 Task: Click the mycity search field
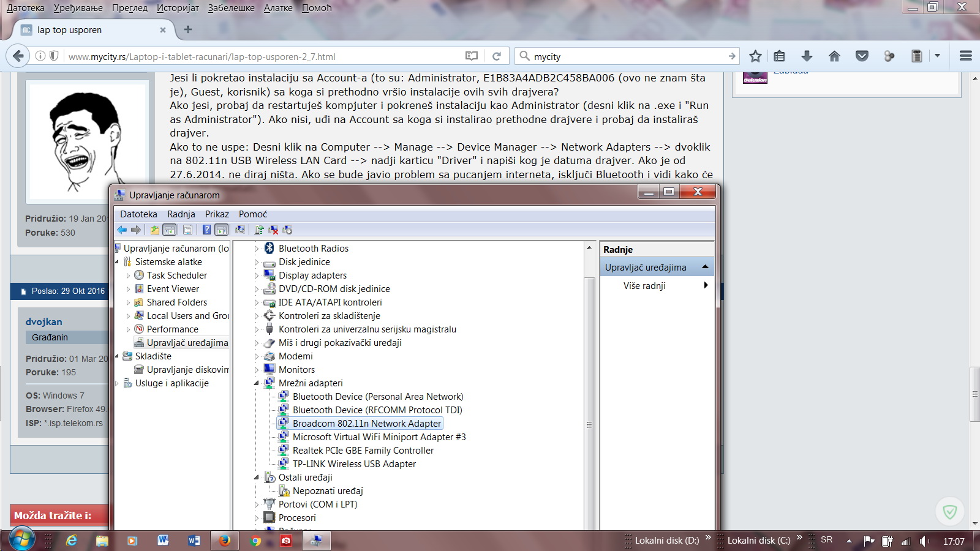(628, 56)
